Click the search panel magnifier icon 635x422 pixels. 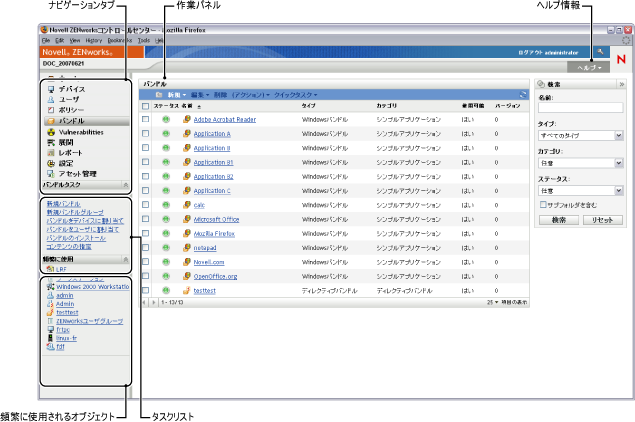[541, 84]
